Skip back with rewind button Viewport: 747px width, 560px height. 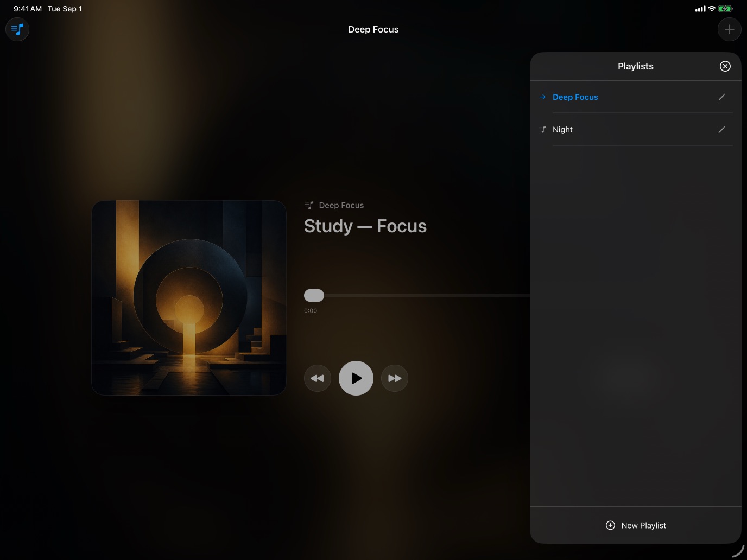pyautogui.click(x=318, y=378)
